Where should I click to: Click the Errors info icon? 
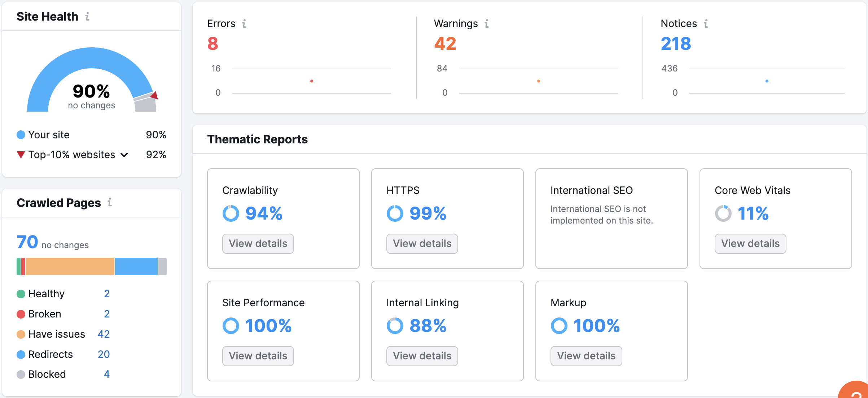(x=244, y=23)
